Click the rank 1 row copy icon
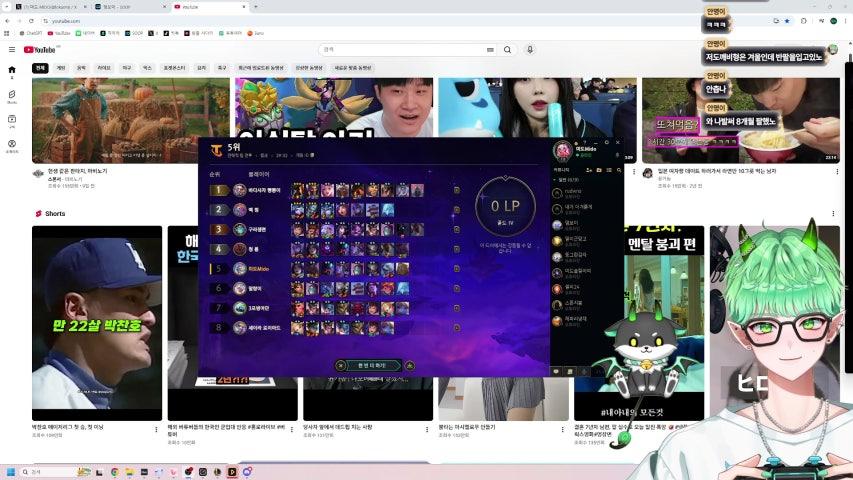Image resolution: width=853 pixels, height=480 pixels. [x=457, y=190]
